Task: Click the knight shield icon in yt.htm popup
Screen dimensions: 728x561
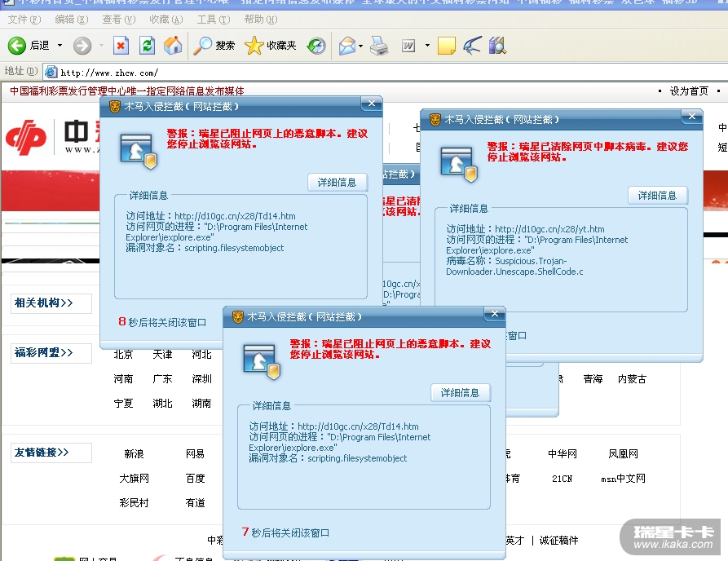Action: click(459, 165)
